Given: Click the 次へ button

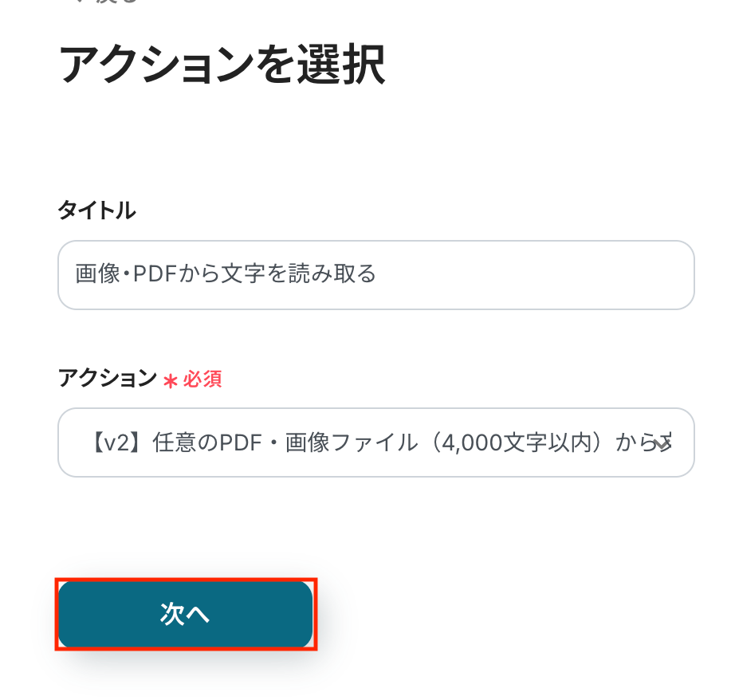Looking at the screenshot, I should [x=185, y=614].
